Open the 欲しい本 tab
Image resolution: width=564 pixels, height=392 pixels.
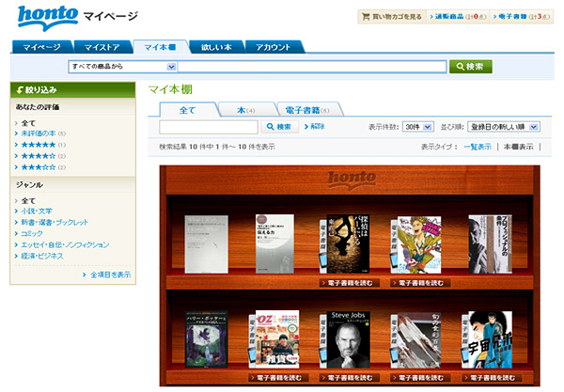click(216, 47)
